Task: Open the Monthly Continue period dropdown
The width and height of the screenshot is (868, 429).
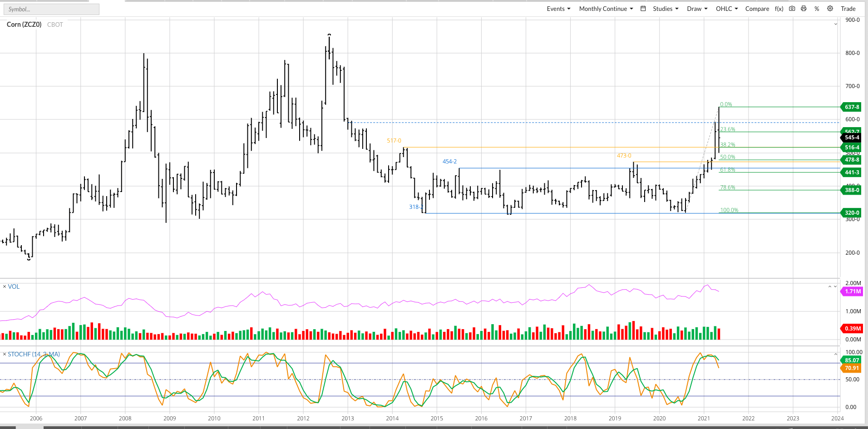Action: (606, 9)
